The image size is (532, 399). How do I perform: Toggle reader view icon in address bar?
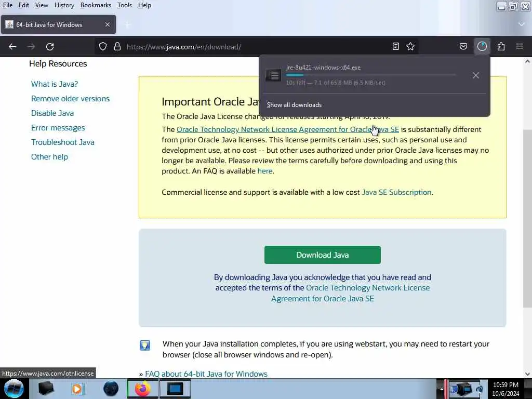pos(395,46)
